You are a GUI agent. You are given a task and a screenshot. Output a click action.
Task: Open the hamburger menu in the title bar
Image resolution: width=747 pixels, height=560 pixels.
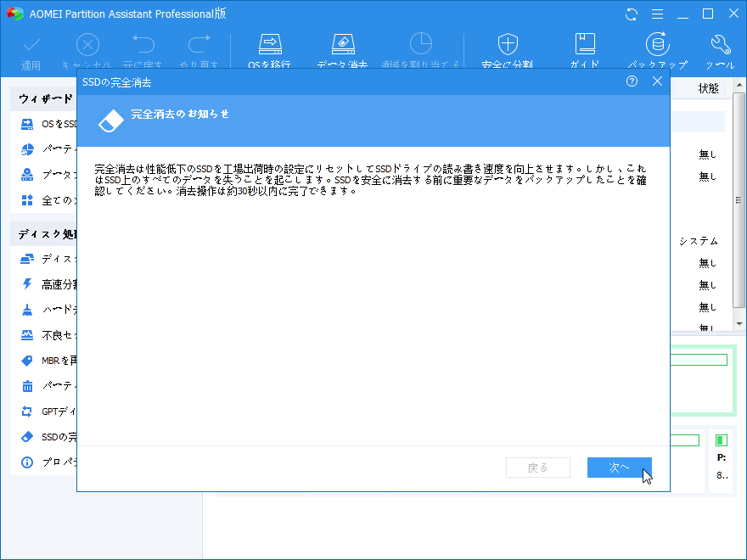pos(657,14)
